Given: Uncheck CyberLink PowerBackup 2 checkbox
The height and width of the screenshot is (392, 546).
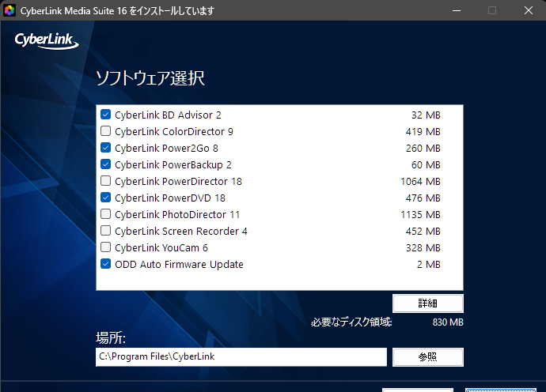Looking at the screenshot, I should coord(105,164).
